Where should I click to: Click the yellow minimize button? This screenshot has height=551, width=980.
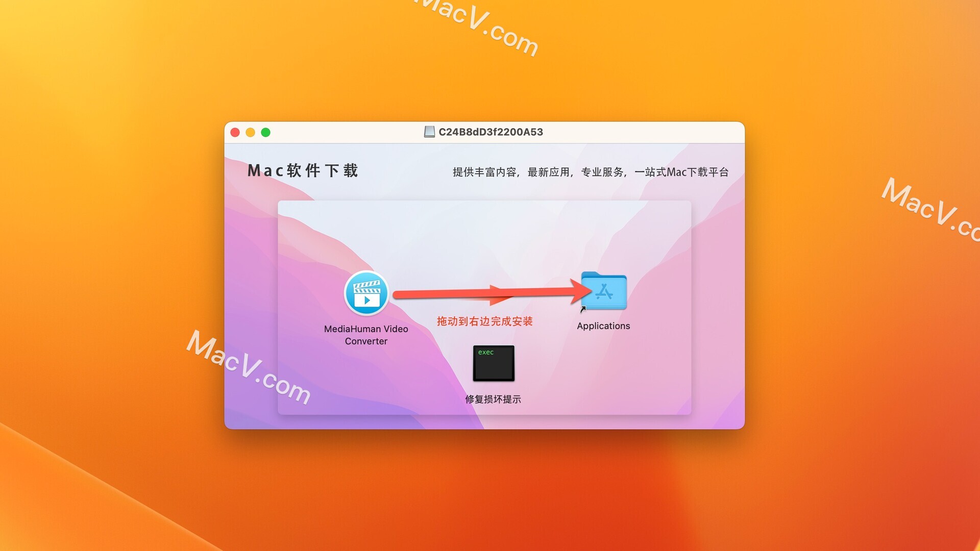click(252, 132)
